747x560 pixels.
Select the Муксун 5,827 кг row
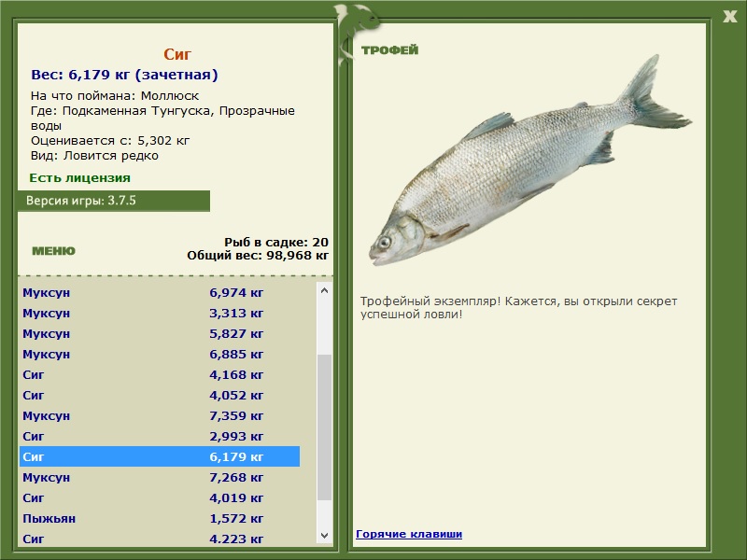(160, 333)
